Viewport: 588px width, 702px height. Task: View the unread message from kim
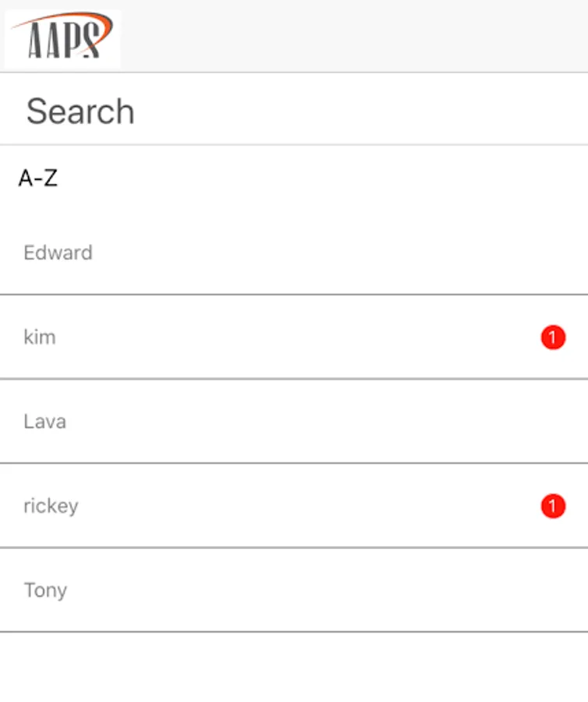point(553,338)
